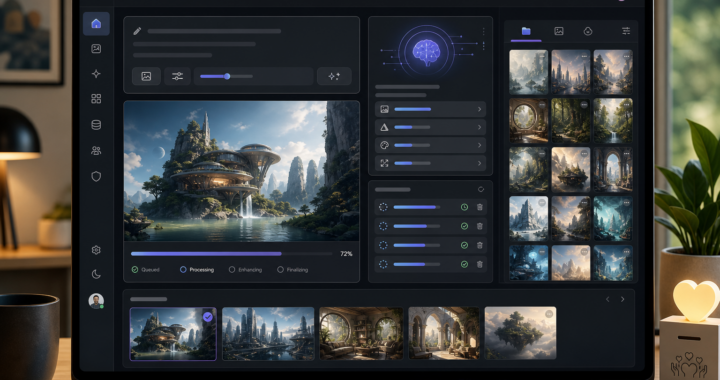Select the Finalizing status radio
The image size is (720, 380).
tap(280, 269)
